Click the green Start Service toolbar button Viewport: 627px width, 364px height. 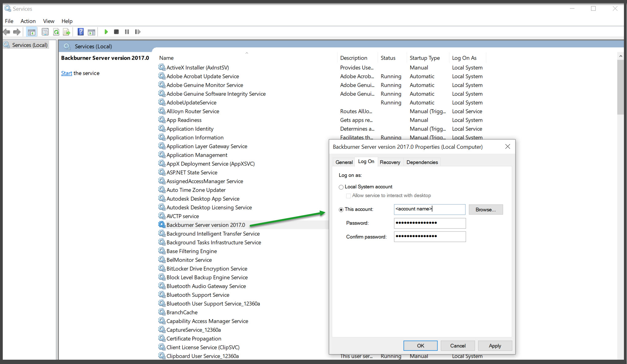(106, 32)
